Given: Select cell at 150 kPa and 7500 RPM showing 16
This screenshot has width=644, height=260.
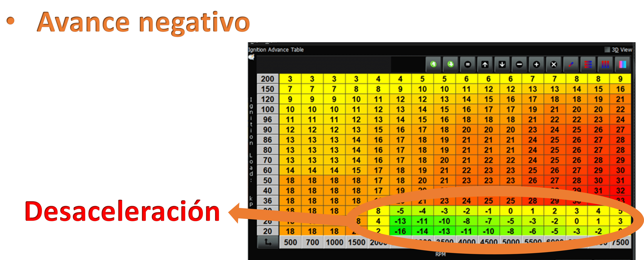Looking at the screenshot, I should click(x=620, y=89).
